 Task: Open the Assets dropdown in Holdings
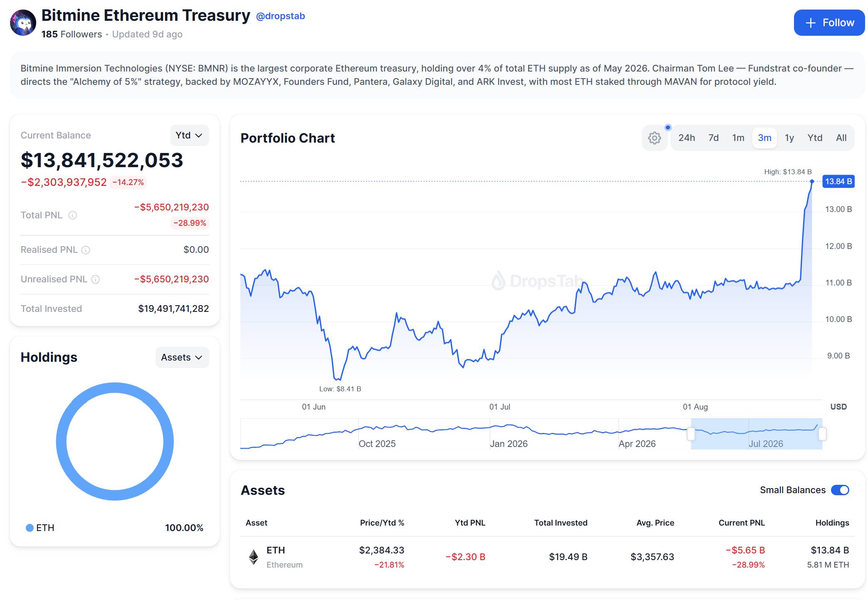(182, 358)
